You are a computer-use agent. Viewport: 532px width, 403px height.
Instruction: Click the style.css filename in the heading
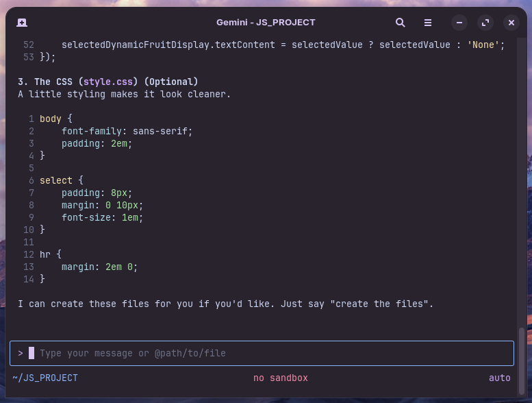pos(108,82)
